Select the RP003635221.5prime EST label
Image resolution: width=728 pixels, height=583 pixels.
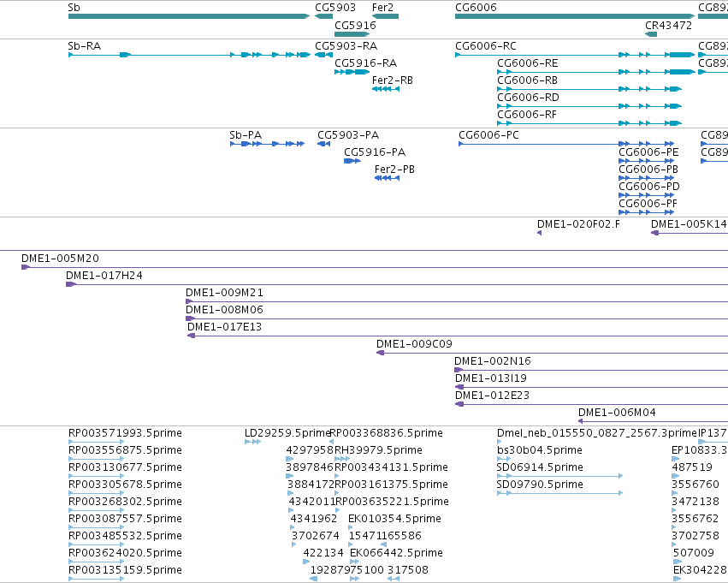(x=392, y=502)
